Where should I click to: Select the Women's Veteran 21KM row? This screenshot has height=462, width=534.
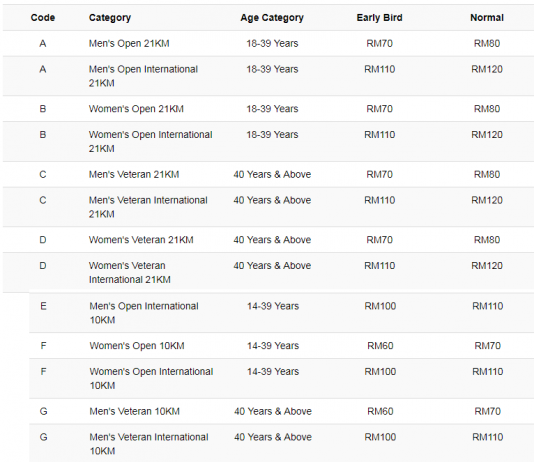tap(268, 240)
